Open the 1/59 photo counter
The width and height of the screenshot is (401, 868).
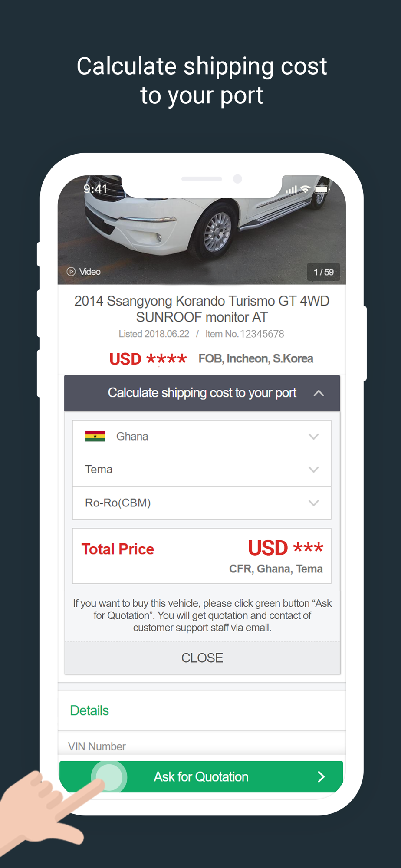click(323, 272)
